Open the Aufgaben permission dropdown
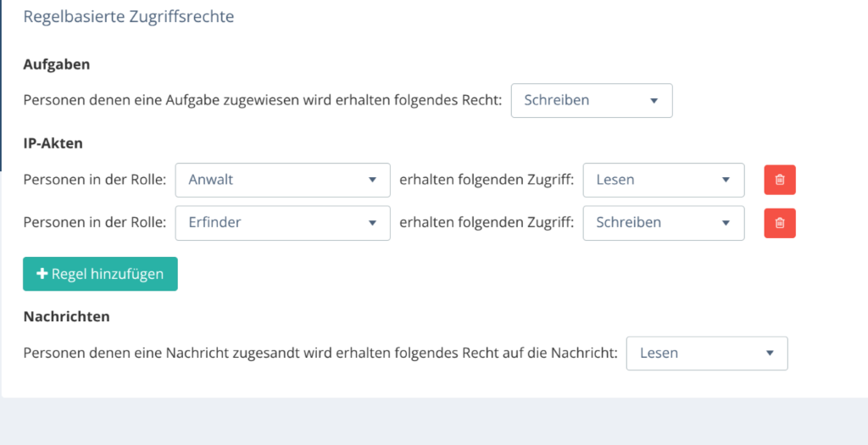Screen dimensions: 868x445 [x=591, y=100]
